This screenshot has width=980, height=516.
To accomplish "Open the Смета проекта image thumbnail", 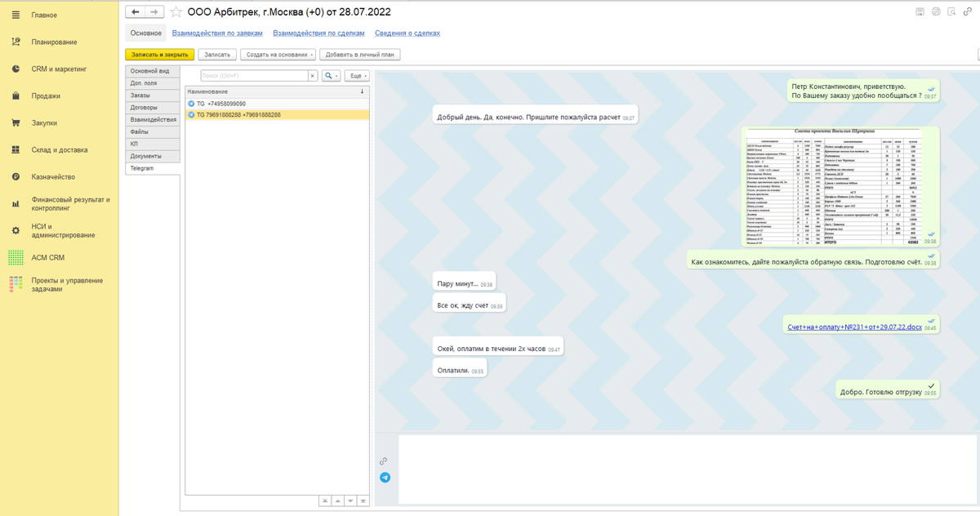I will point(840,186).
